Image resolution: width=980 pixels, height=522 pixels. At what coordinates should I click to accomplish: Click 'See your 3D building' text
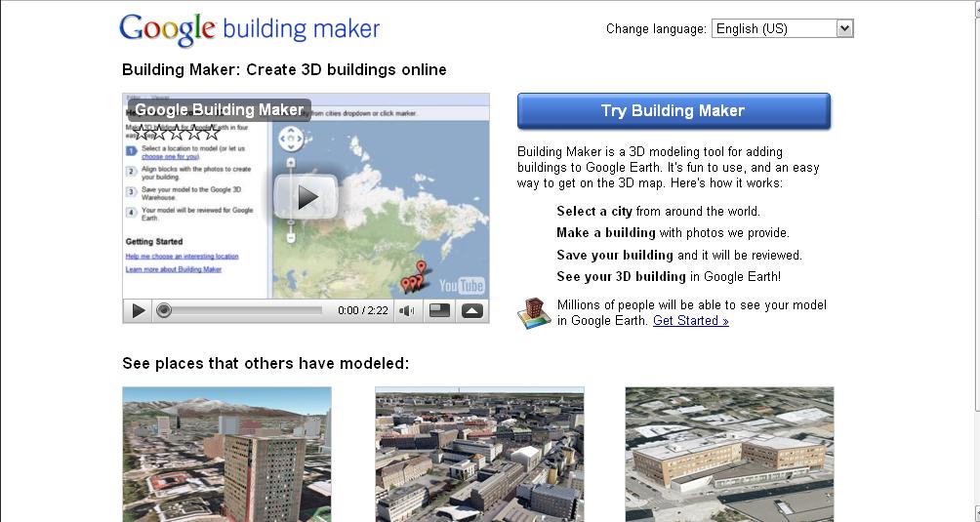click(621, 276)
